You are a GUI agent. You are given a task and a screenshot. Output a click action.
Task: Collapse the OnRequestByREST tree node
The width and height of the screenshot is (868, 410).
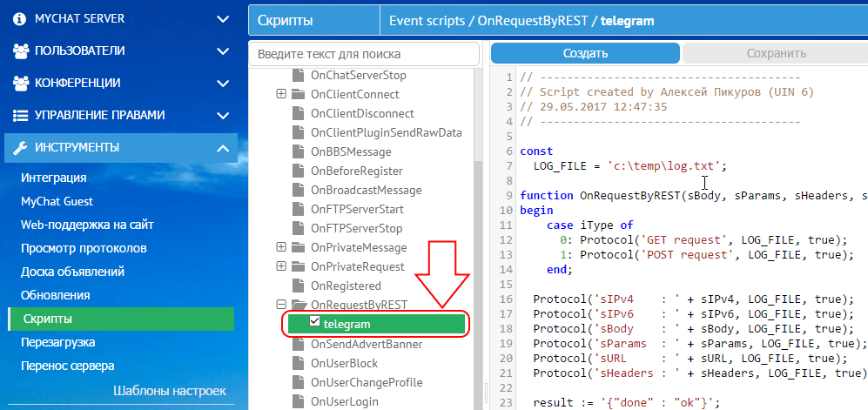[x=281, y=305]
